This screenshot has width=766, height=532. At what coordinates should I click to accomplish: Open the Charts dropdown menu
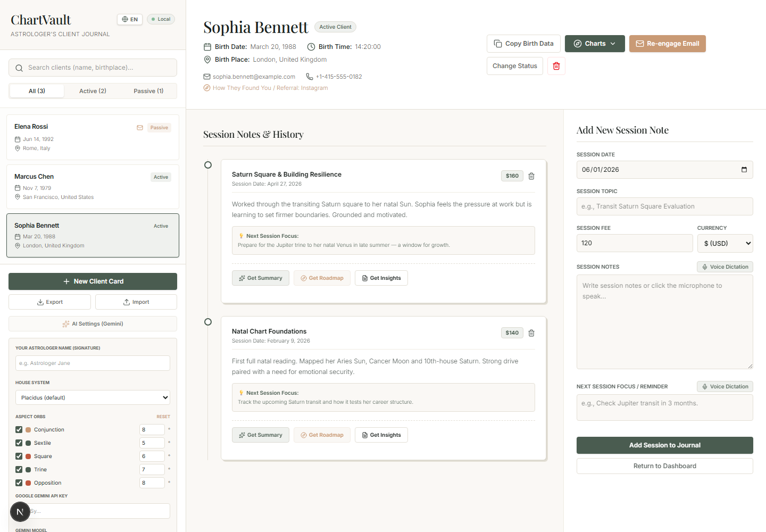[595, 44]
